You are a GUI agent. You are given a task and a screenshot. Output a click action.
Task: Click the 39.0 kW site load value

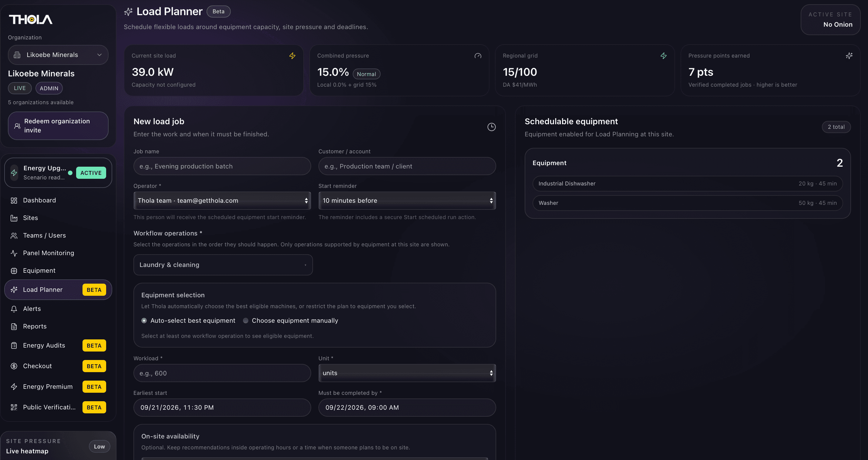tap(153, 72)
